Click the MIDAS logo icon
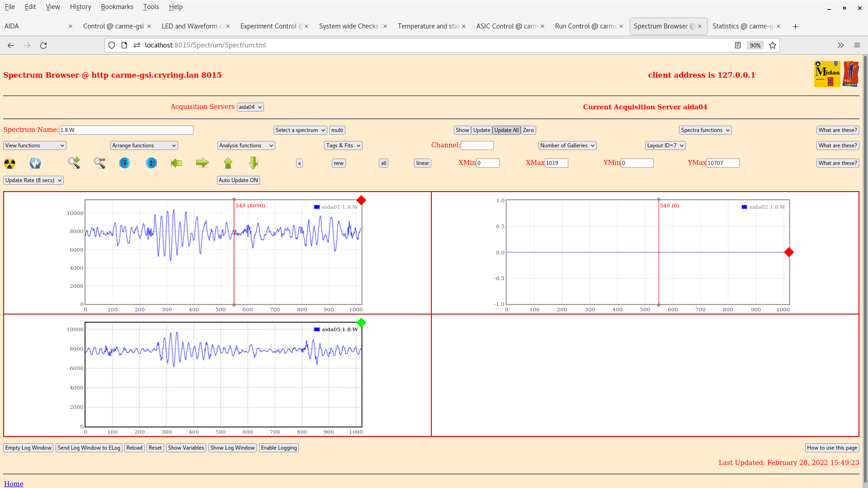 [827, 74]
